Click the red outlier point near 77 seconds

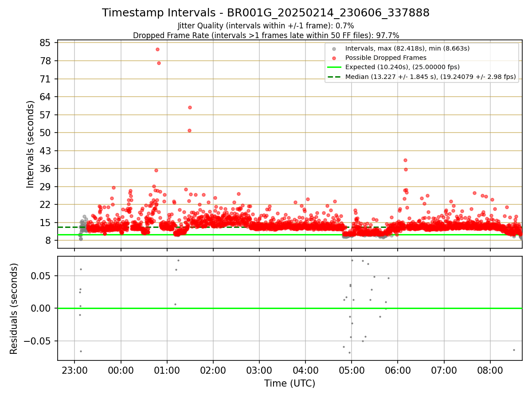pos(159,63)
